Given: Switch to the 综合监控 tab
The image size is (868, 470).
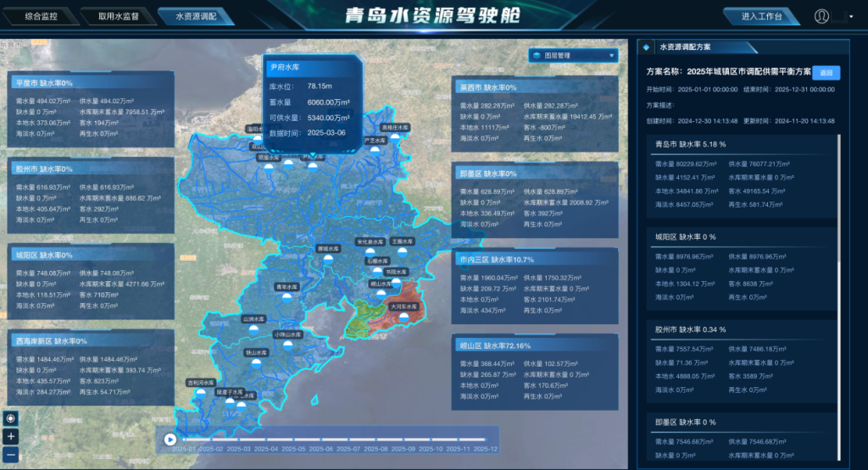Looking at the screenshot, I should (41, 16).
